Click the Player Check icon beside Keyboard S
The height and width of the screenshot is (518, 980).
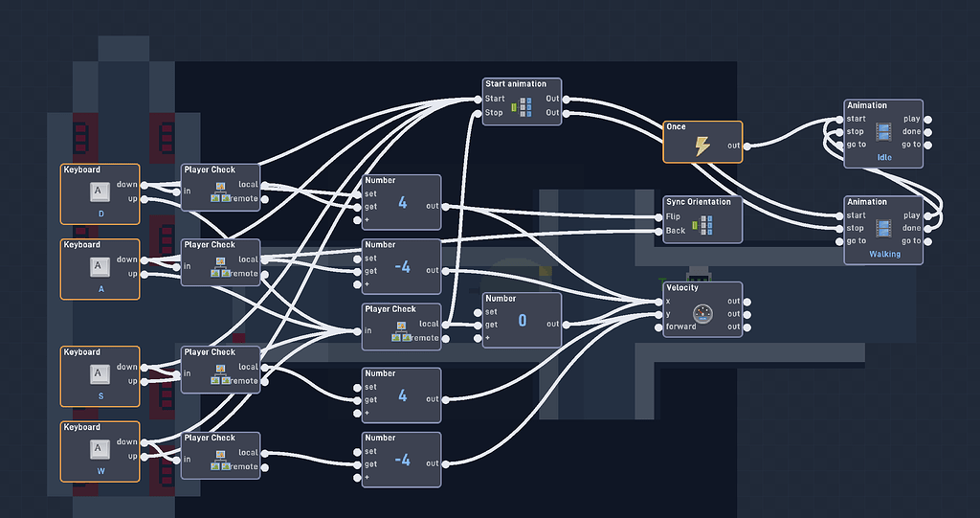pos(220,374)
